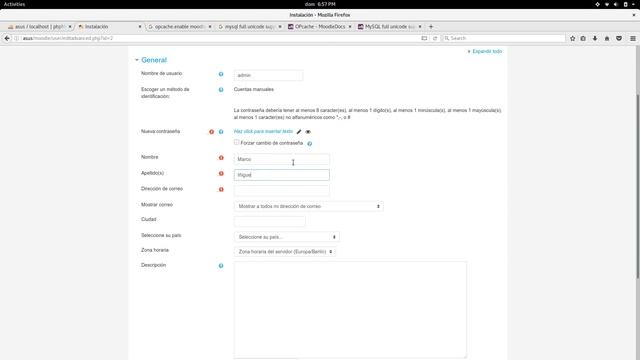The image size is (640, 360).
Task: Focus the Apellido(s) input field
Action: 282,175
